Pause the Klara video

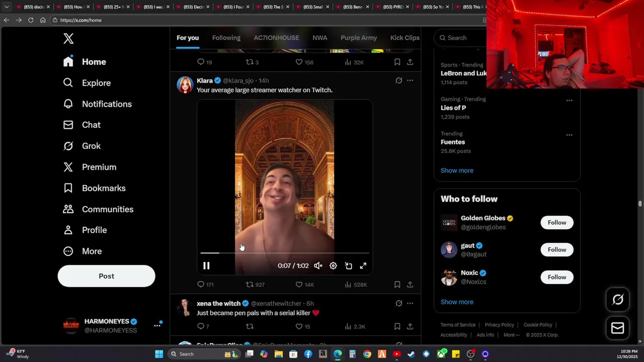(206, 266)
